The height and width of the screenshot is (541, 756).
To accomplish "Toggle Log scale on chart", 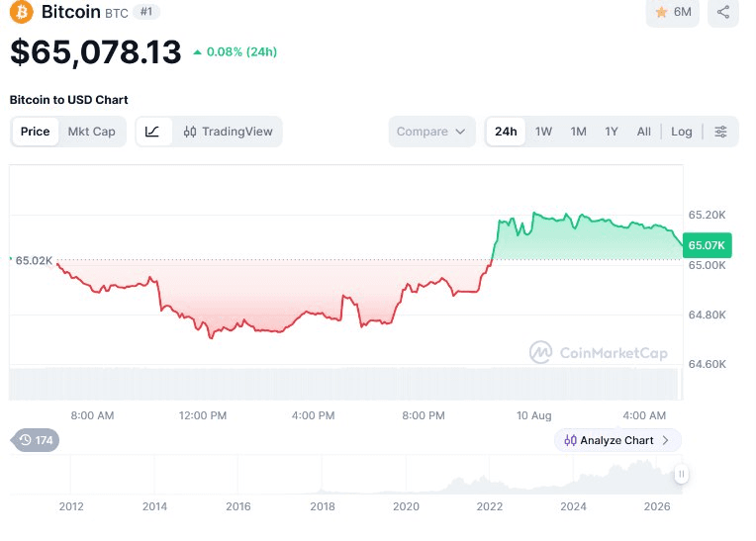I will [x=681, y=132].
